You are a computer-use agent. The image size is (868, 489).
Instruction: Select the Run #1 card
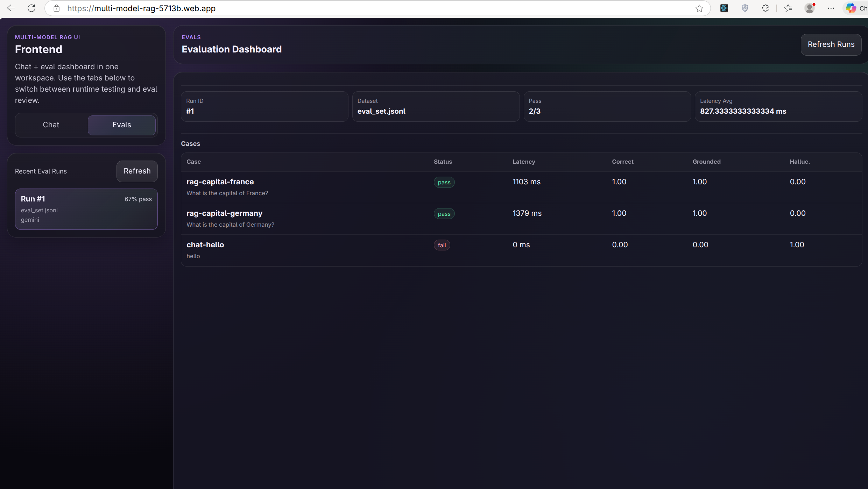(x=86, y=209)
